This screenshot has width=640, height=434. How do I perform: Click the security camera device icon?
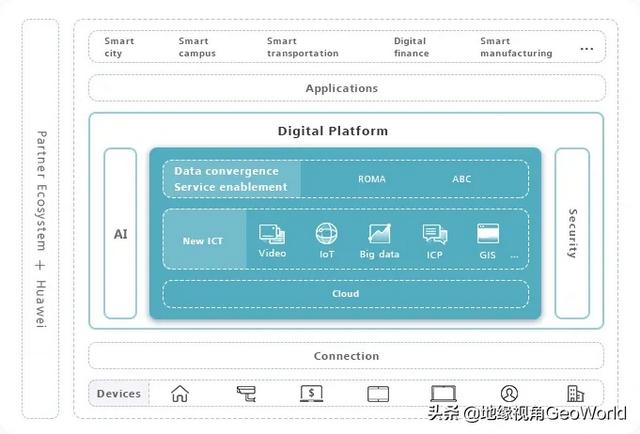(246, 394)
